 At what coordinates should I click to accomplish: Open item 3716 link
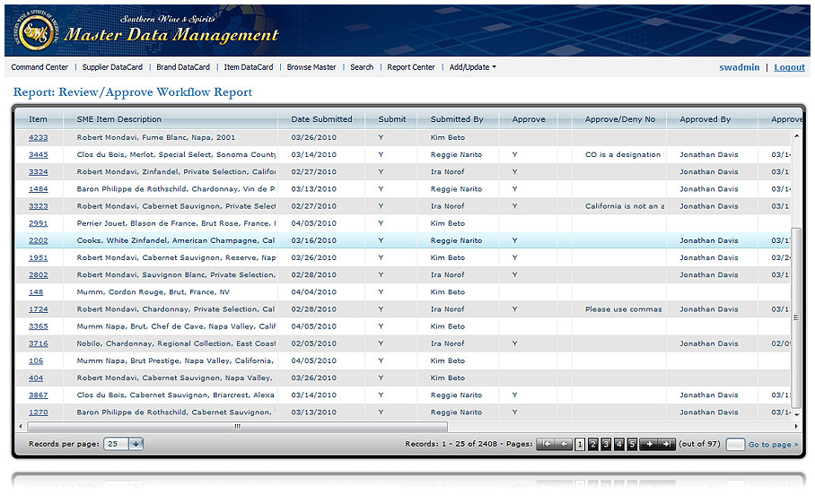click(38, 343)
